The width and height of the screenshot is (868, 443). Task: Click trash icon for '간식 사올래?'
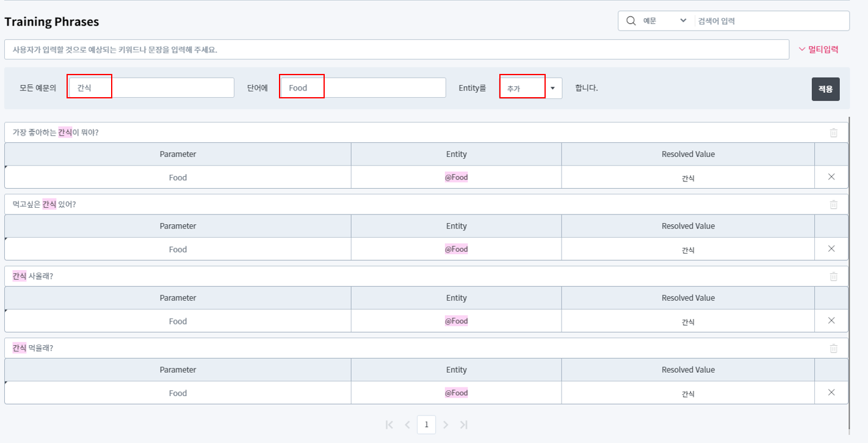pos(833,276)
